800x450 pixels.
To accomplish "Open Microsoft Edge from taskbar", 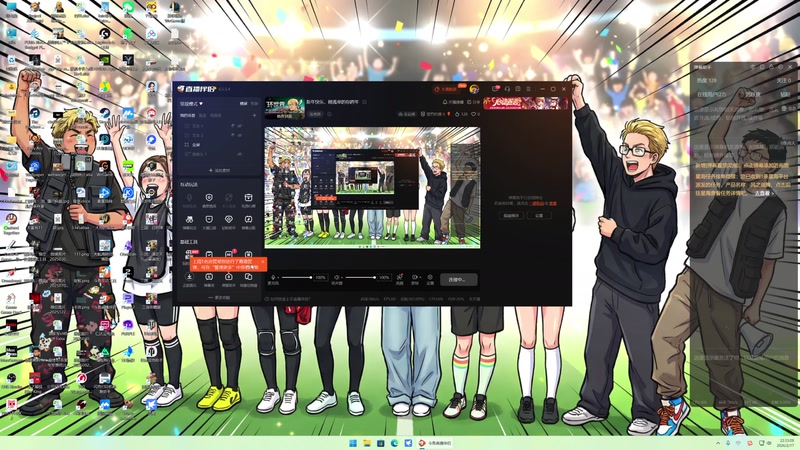I will point(394,443).
